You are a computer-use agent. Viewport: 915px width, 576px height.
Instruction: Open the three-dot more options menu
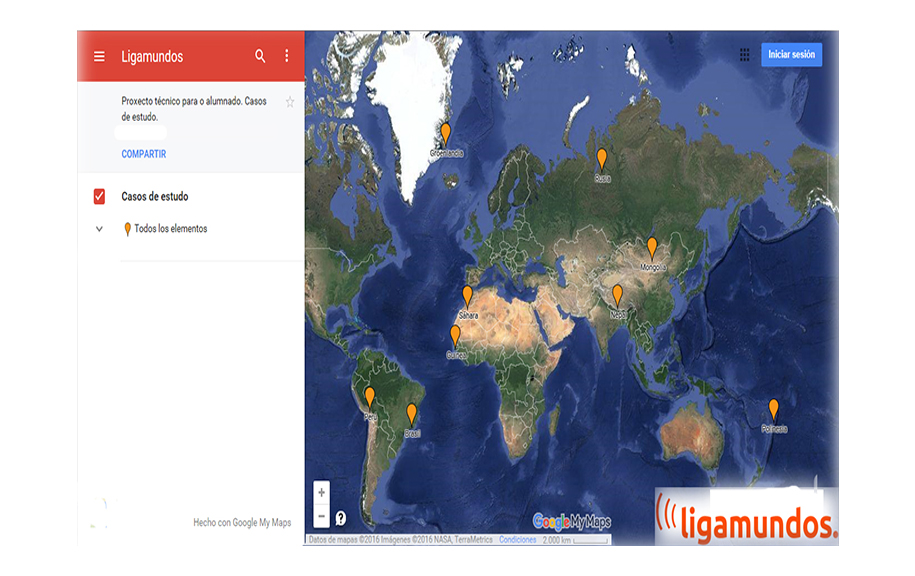(287, 55)
